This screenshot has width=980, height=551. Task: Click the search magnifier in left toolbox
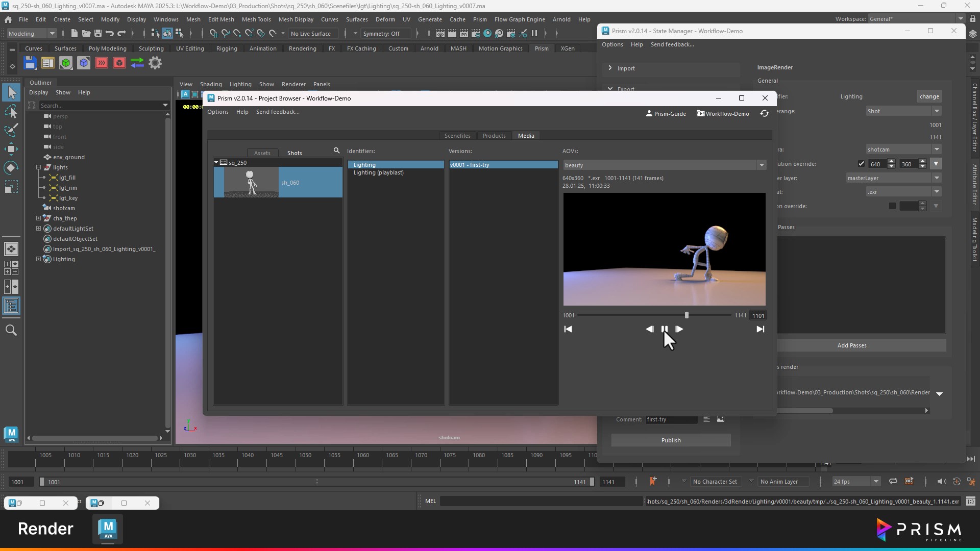[x=11, y=330]
